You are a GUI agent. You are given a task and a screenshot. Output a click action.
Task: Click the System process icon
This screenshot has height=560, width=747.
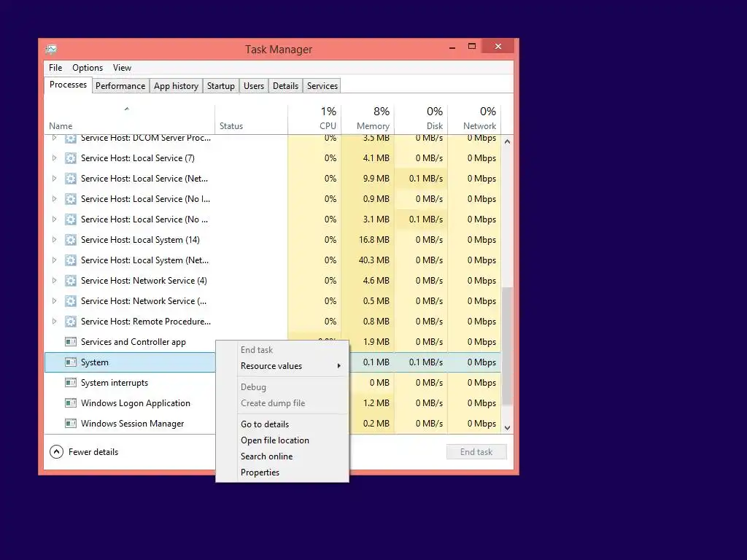tap(71, 362)
